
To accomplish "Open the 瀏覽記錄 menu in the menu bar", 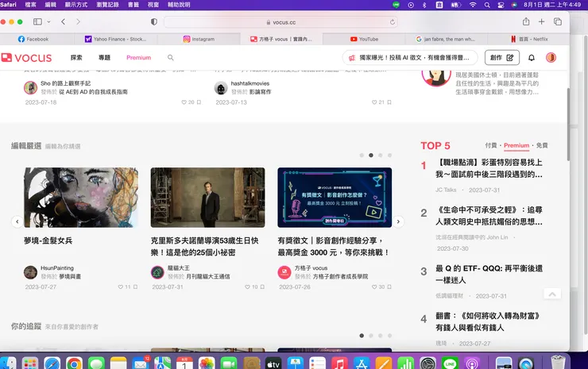I will point(107,5).
